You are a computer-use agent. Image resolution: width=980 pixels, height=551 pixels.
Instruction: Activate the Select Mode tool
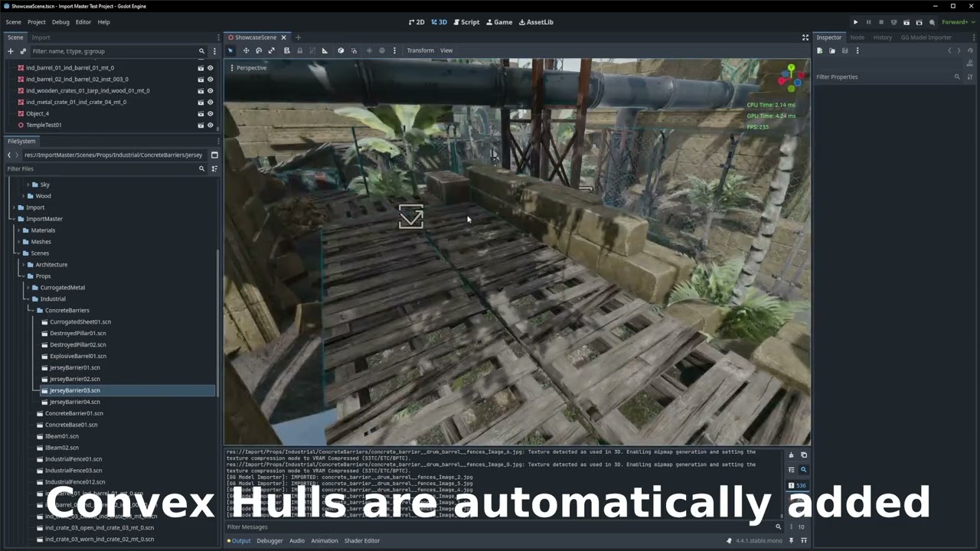click(230, 51)
